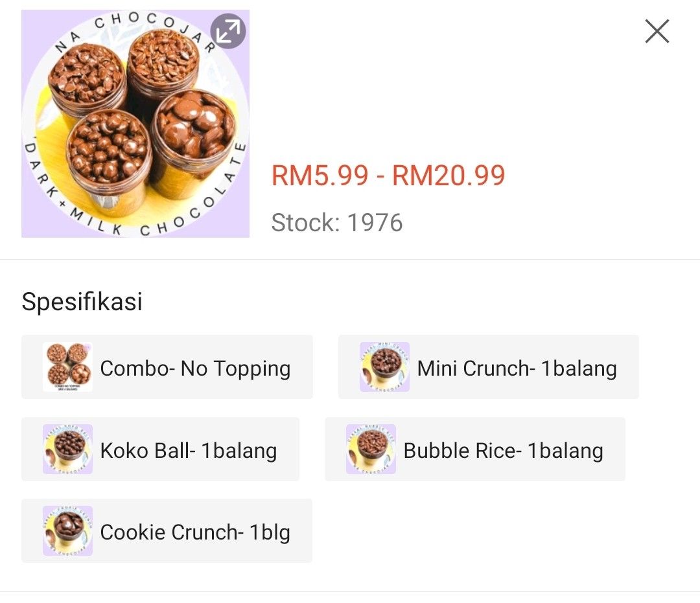
Task: Click the "Spesifikasi" section heading
Action: coord(82,301)
